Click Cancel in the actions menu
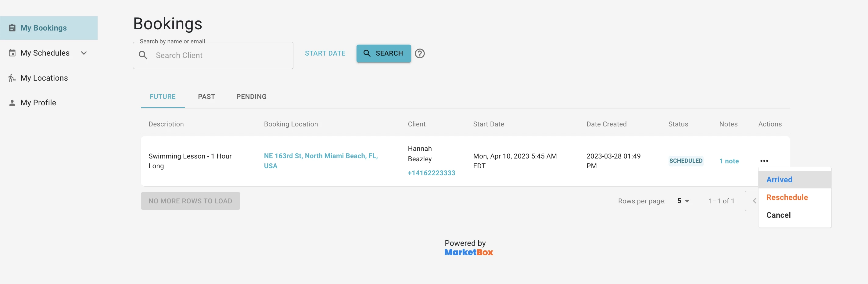The width and height of the screenshot is (868, 284). click(x=778, y=215)
